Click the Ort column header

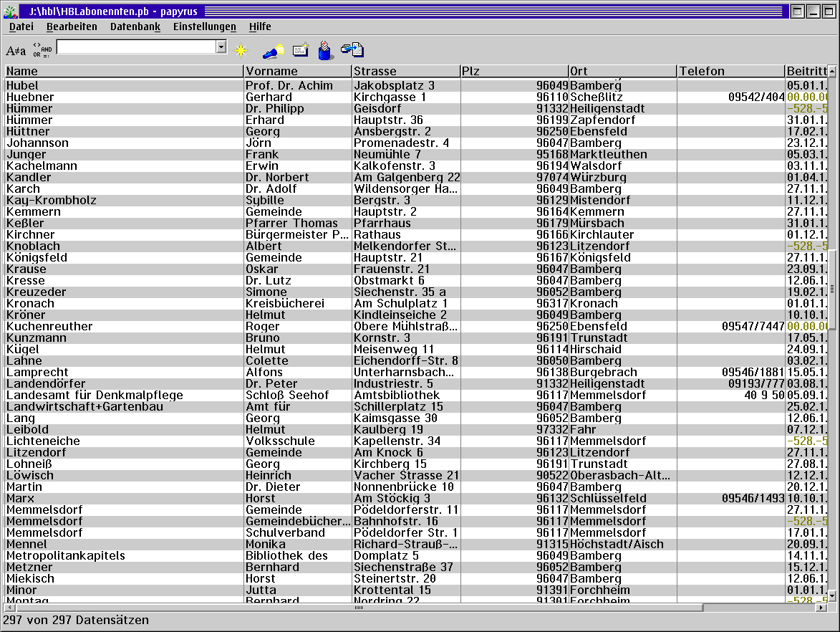(622, 71)
